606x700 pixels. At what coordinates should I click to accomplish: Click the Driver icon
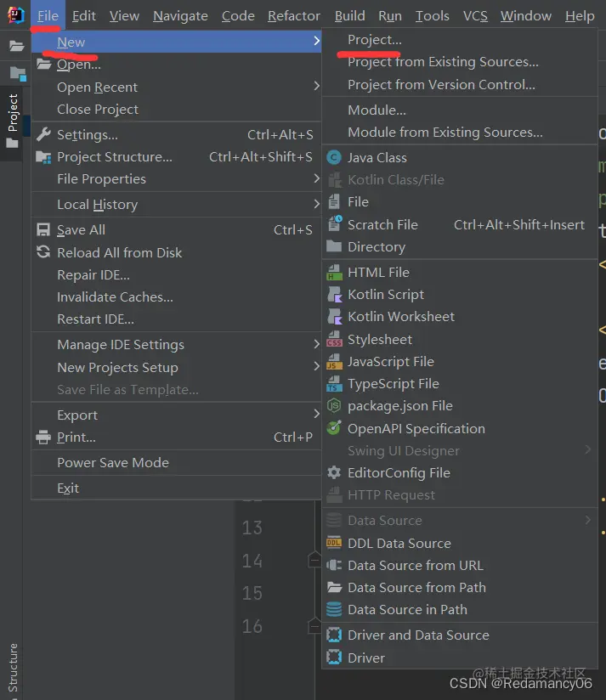(334, 658)
